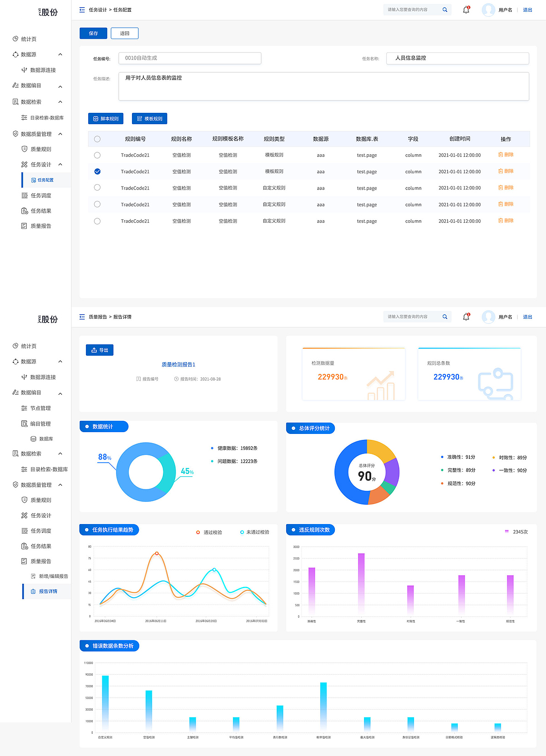Click the search magnifier in the 任务配置 header
This screenshot has width=546, height=756.
(445, 10)
